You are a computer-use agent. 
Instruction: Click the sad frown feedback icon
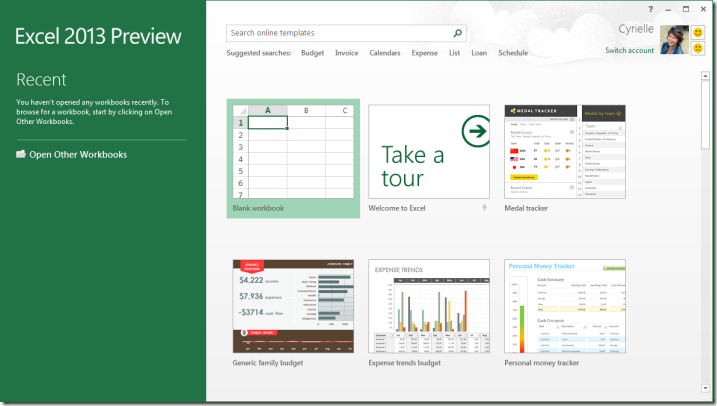(x=698, y=49)
